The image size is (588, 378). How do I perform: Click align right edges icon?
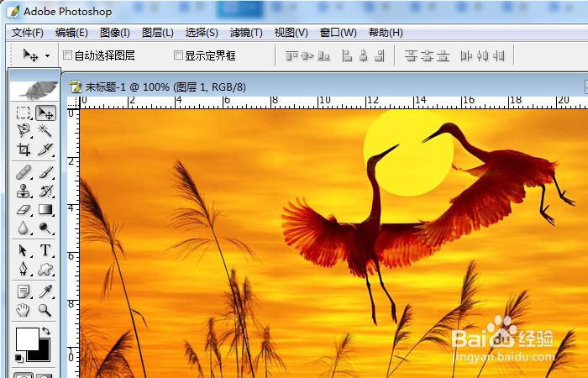pos(380,56)
